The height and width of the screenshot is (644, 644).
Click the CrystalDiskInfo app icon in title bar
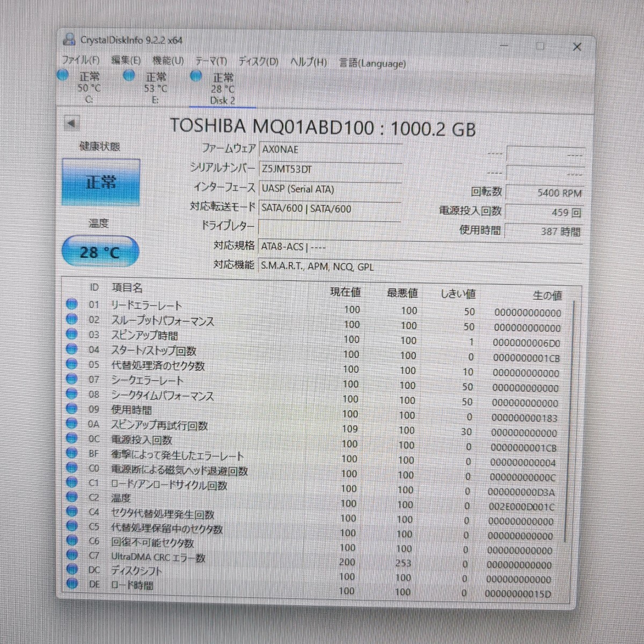coord(69,39)
